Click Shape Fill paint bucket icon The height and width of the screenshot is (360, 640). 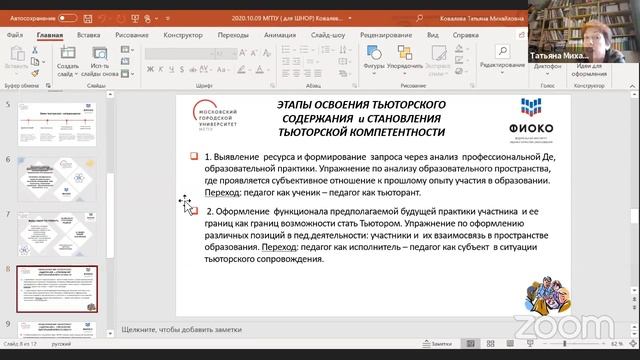(x=459, y=49)
